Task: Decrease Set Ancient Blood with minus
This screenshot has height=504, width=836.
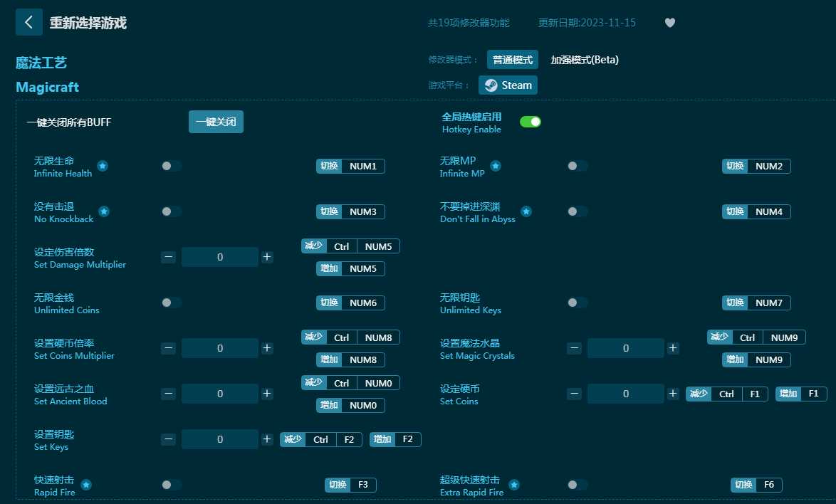Action: (x=169, y=394)
